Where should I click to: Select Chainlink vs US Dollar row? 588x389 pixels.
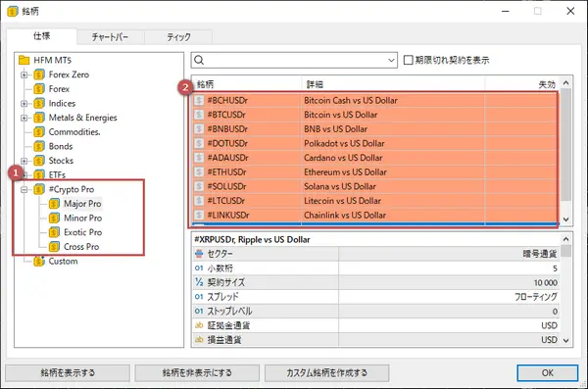pos(375,215)
